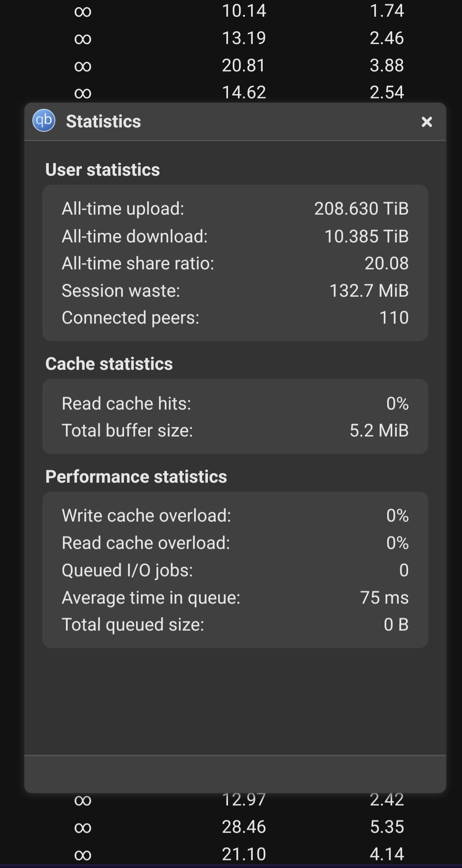Click the Connected peers count 110
The width and height of the screenshot is (462, 868).
(x=394, y=318)
